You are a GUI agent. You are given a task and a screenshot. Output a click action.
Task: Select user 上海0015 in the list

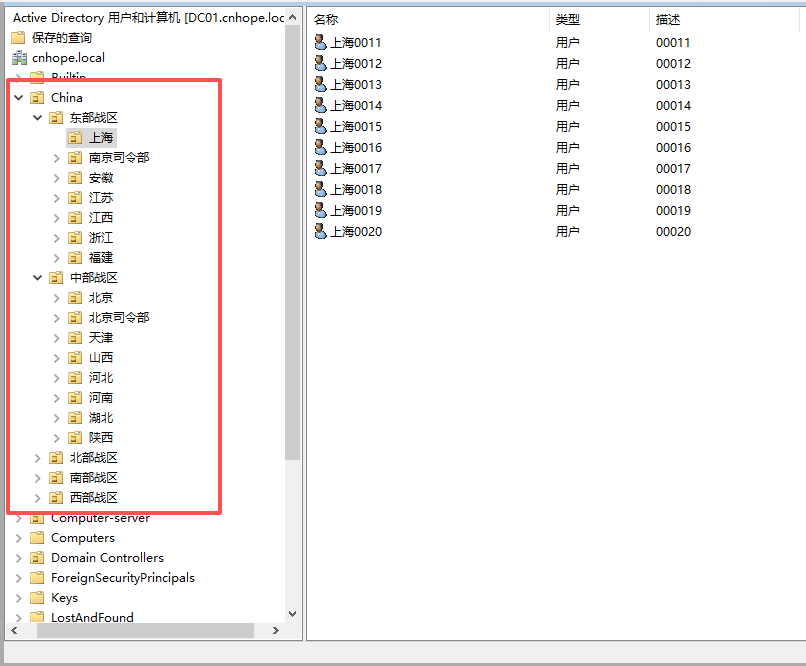click(356, 126)
